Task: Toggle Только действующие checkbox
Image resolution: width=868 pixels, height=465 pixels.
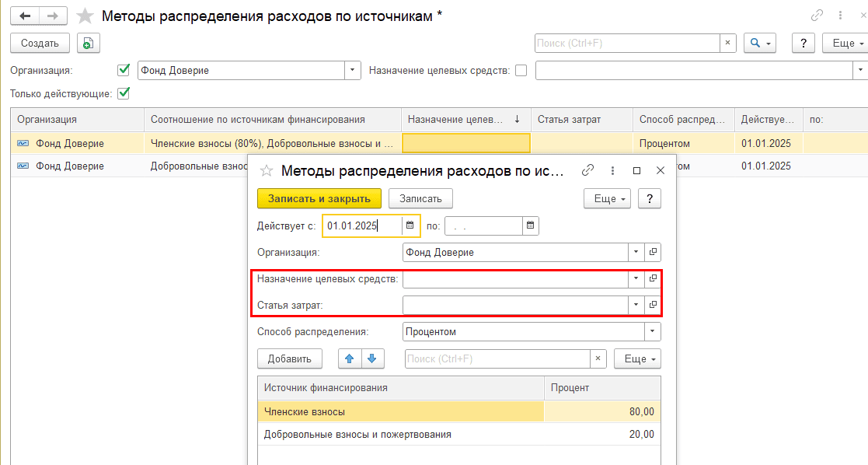Action: [x=123, y=93]
